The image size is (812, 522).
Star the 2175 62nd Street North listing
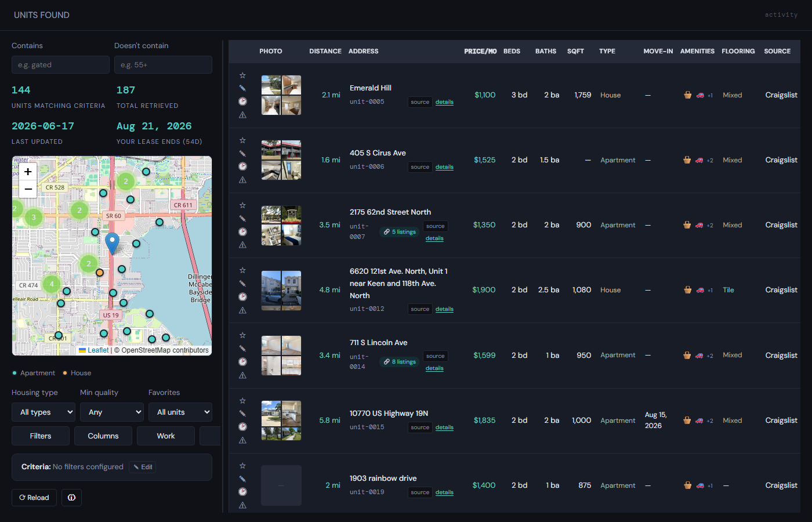tap(242, 205)
